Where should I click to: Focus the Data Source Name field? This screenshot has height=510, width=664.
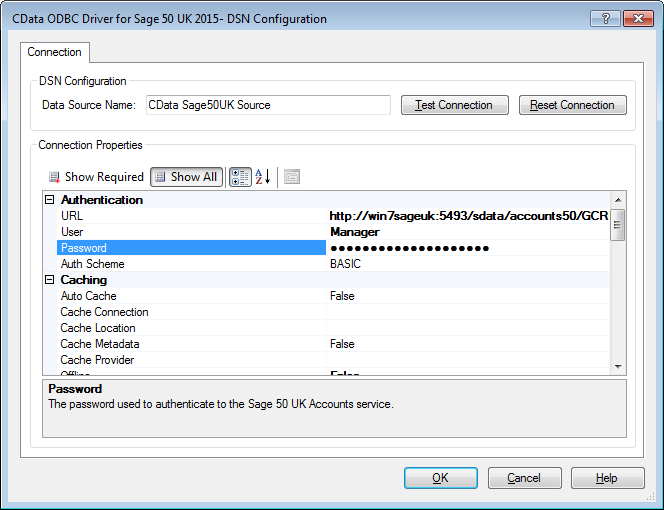[x=268, y=105]
